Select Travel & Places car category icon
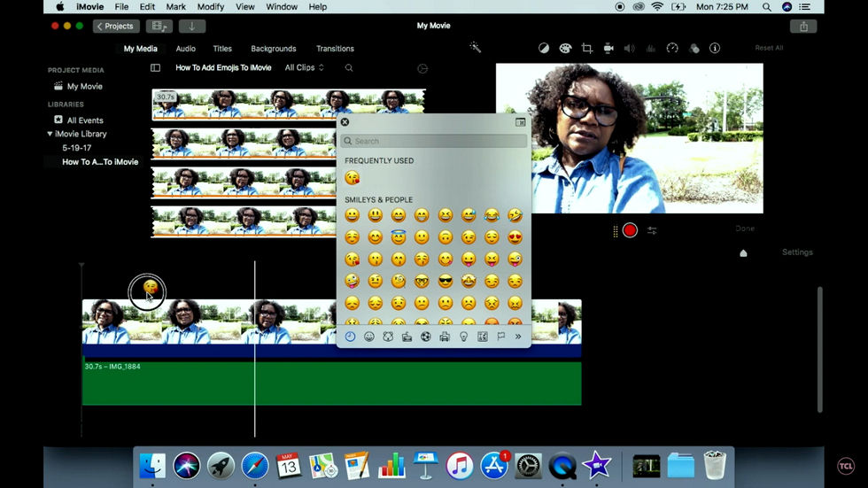The image size is (868, 488). (x=445, y=337)
